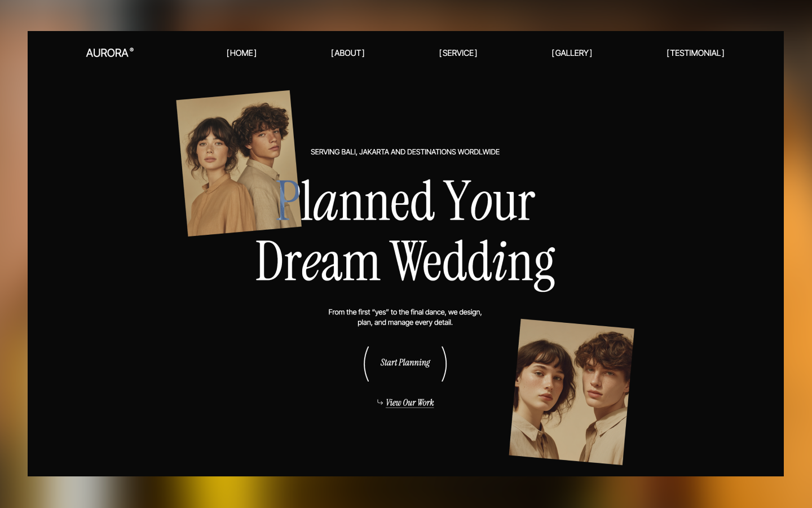Click the registered trademark symbol by AURORA
Viewport: 812px width, 508px height.
132,50
